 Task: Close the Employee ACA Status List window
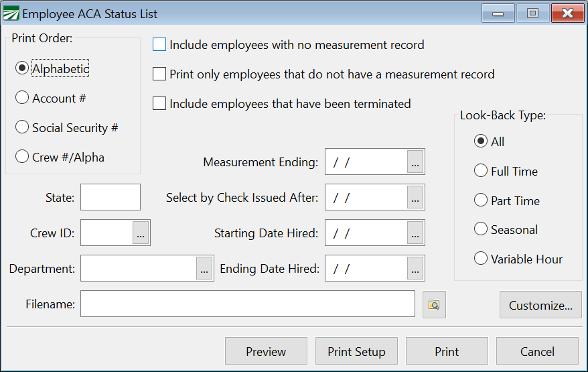(567, 13)
